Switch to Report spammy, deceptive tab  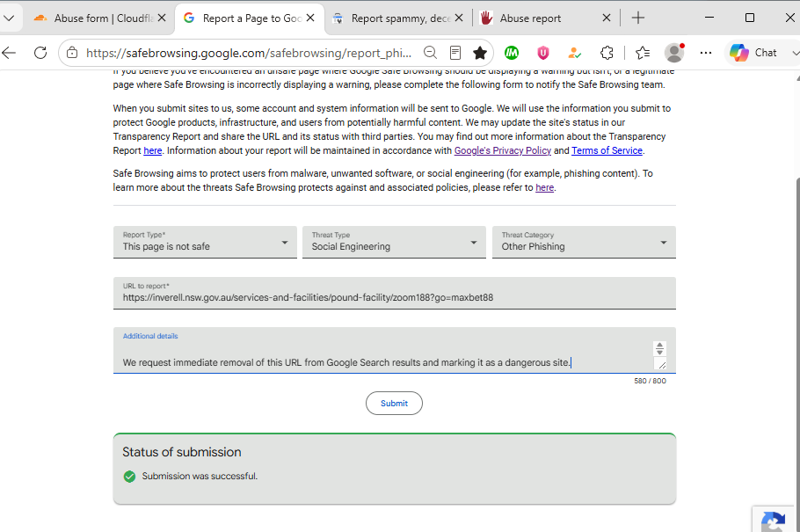[398, 18]
